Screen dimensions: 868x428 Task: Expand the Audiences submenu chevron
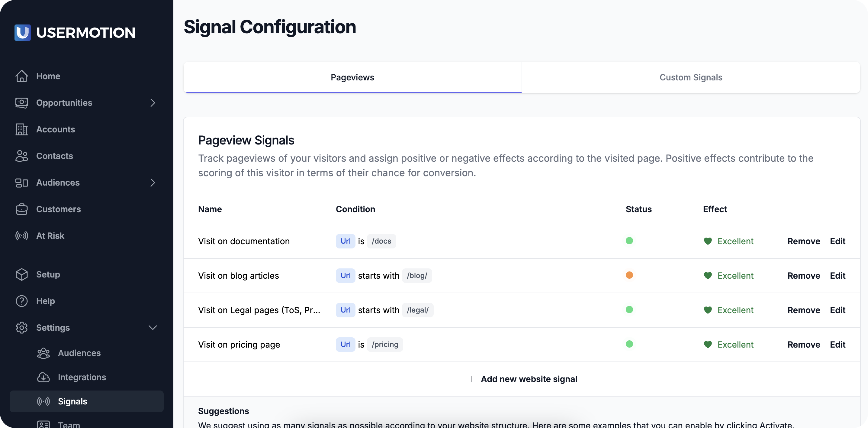click(153, 183)
